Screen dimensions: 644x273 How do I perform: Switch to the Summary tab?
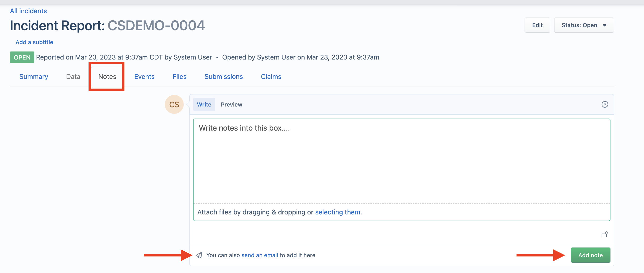(x=34, y=77)
